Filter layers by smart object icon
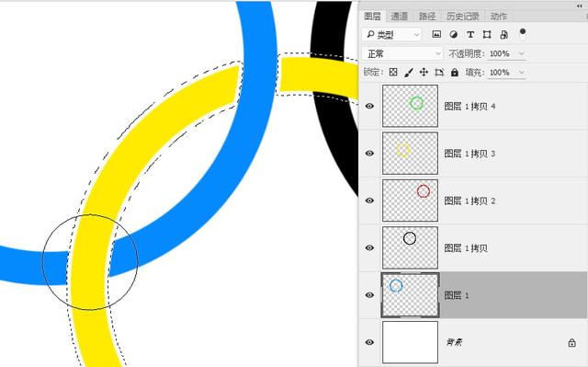 click(x=504, y=35)
